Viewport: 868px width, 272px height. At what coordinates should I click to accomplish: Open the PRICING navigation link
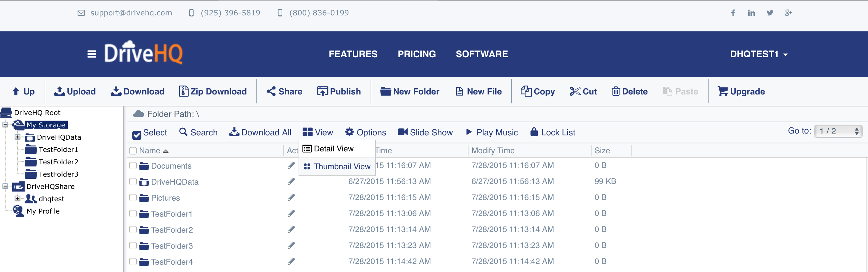point(416,54)
